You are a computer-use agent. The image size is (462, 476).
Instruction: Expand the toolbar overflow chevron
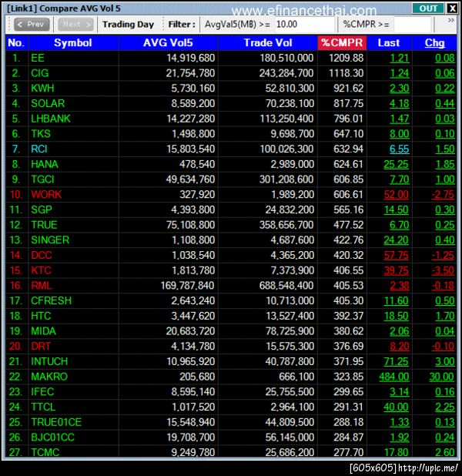coord(450,20)
